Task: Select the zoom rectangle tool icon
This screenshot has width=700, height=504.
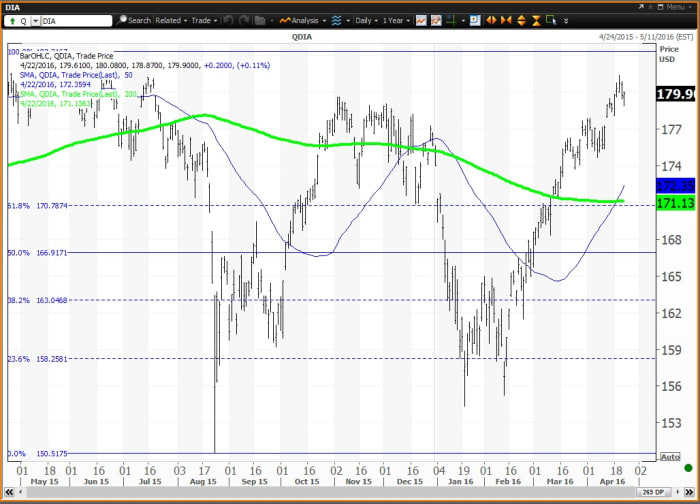Action: 551,21
